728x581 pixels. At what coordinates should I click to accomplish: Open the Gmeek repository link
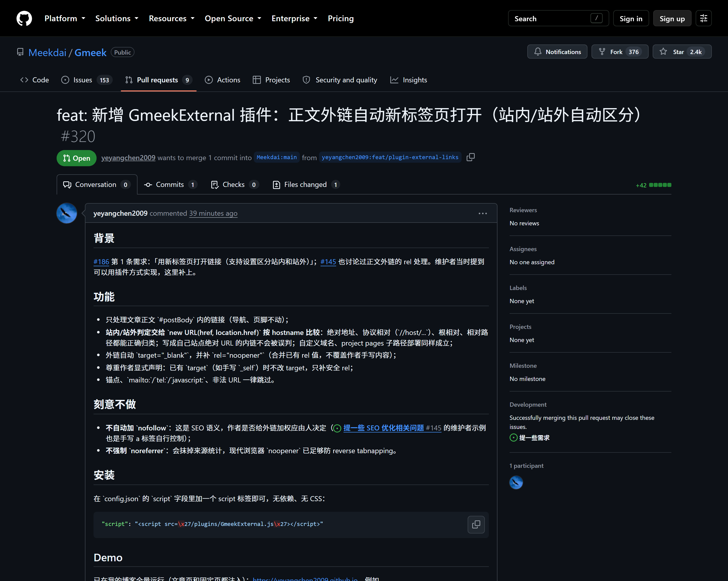tap(90, 52)
